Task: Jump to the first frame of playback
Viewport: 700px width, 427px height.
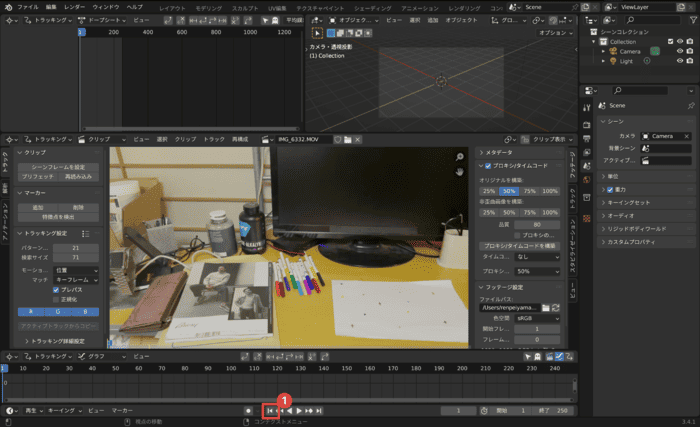Action: click(x=270, y=410)
